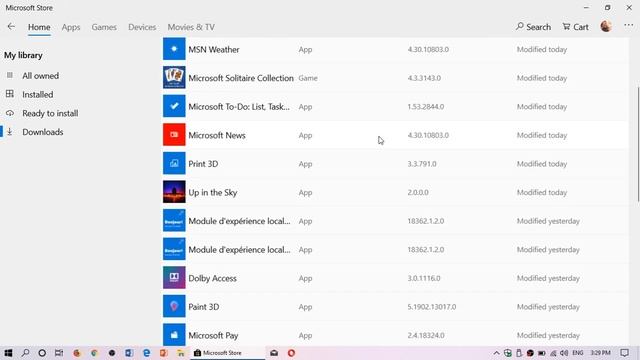
Task: Select Ready to install in library
Action: [50, 113]
